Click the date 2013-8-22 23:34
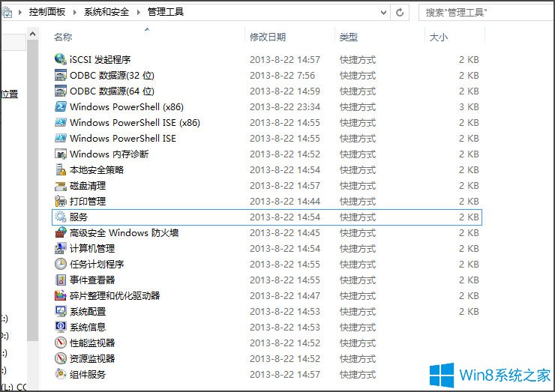This screenshot has height=392, width=555. [285, 107]
